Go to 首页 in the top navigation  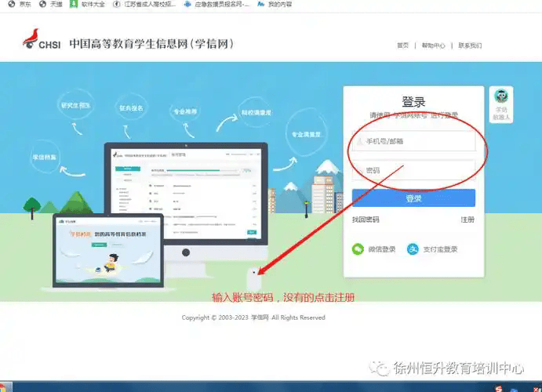tap(402, 45)
